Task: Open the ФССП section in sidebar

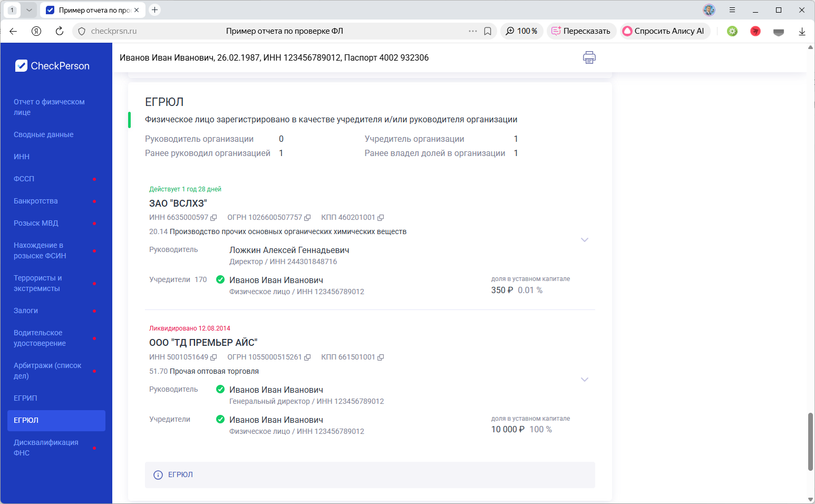Action: [24, 179]
